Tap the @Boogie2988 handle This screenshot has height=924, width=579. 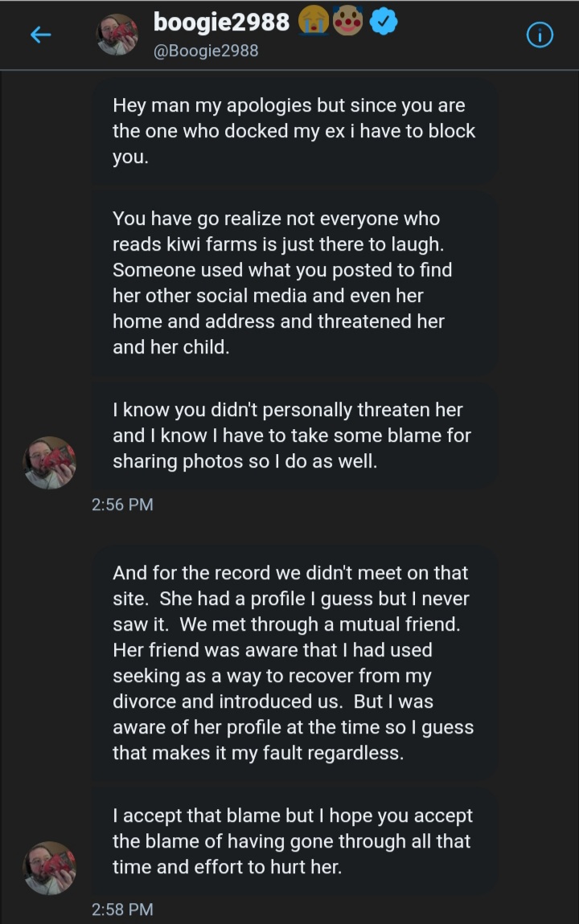(x=206, y=51)
